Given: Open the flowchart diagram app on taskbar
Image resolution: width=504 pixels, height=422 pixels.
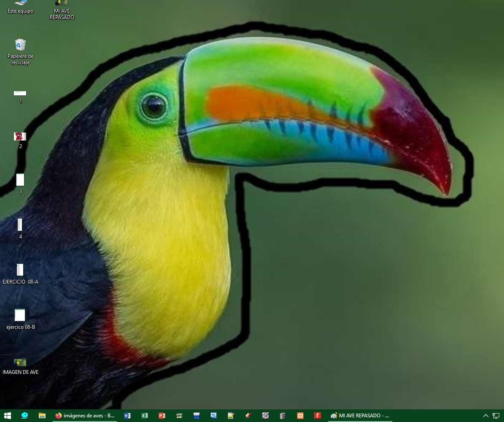Looking at the screenshot, I should pos(179,416).
